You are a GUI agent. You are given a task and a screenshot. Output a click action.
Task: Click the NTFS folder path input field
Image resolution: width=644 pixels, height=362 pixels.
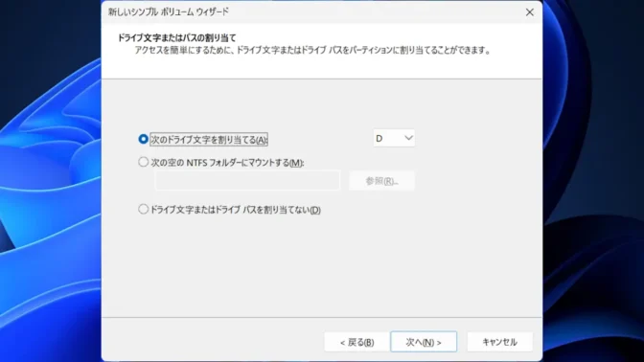point(247,181)
